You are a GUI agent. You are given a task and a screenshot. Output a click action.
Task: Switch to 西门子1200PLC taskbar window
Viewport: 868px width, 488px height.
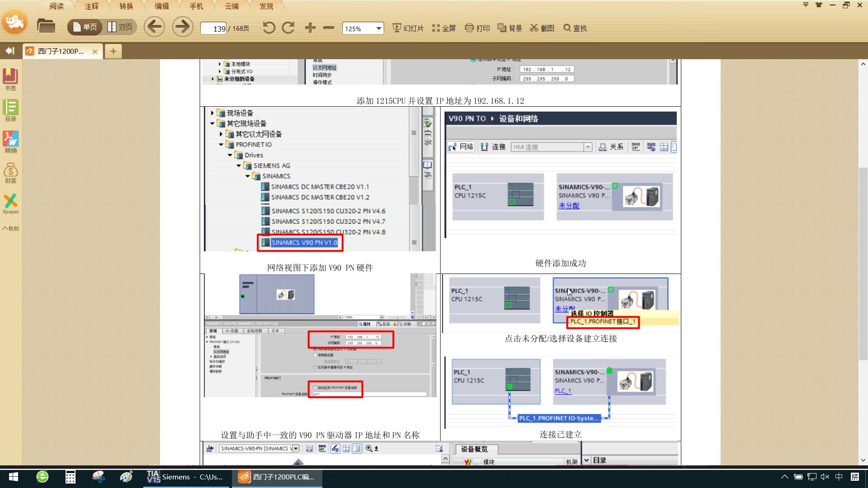(x=277, y=477)
